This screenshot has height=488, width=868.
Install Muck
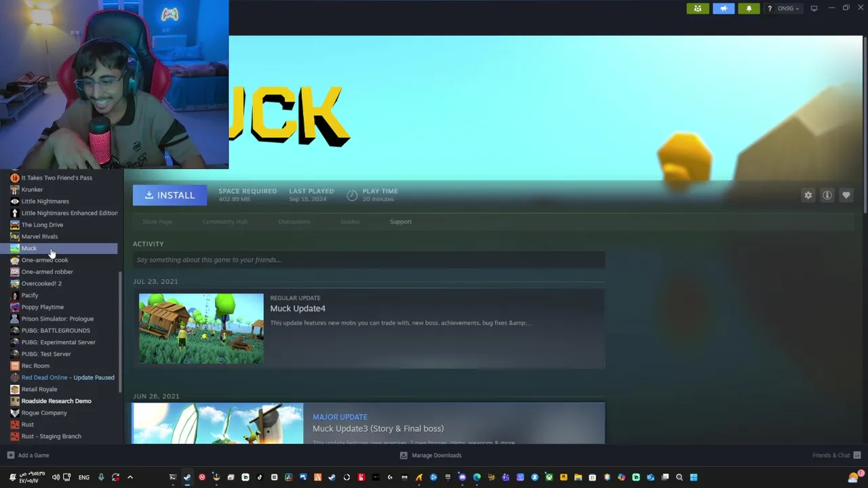tap(170, 195)
